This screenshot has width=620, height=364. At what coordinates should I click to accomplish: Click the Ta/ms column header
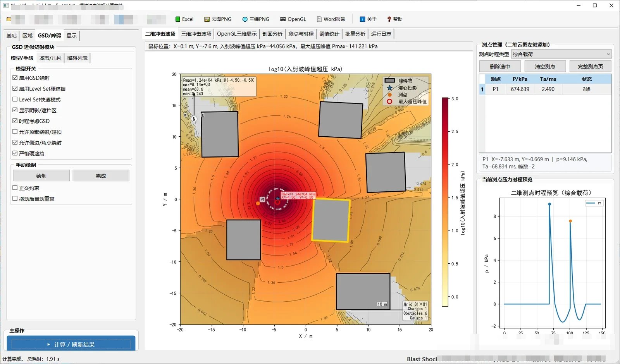pyautogui.click(x=548, y=79)
